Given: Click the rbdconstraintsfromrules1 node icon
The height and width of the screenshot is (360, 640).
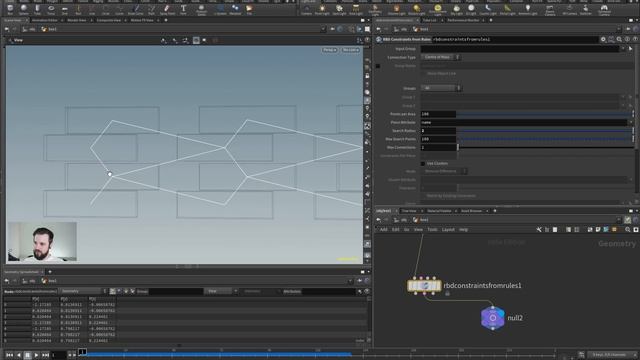Looking at the screenshot, I should [x=424, y=285].
